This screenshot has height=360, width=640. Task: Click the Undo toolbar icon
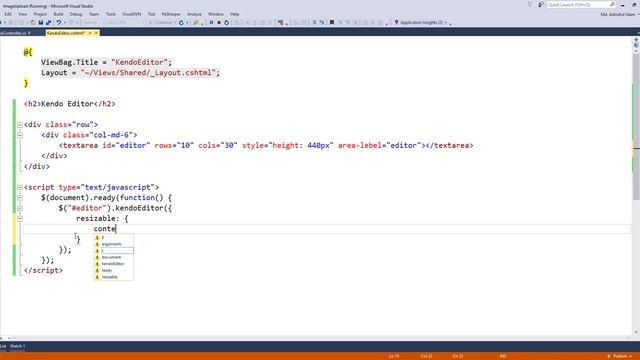tap(59, 22)
